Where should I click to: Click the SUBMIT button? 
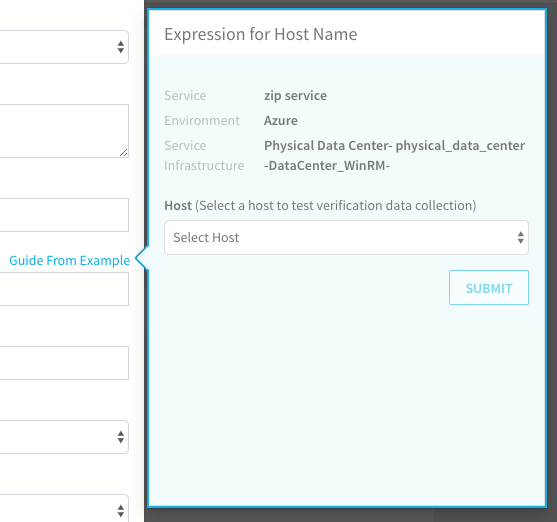click(x=489, y=287)
